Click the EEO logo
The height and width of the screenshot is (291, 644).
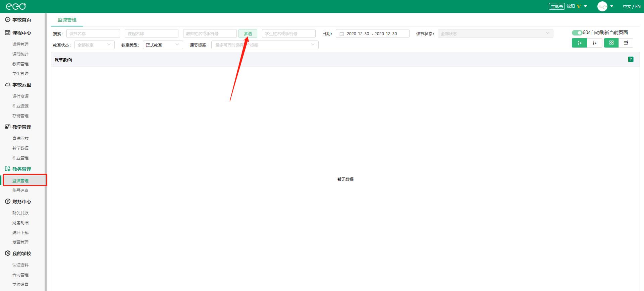(x=16, y=6)
